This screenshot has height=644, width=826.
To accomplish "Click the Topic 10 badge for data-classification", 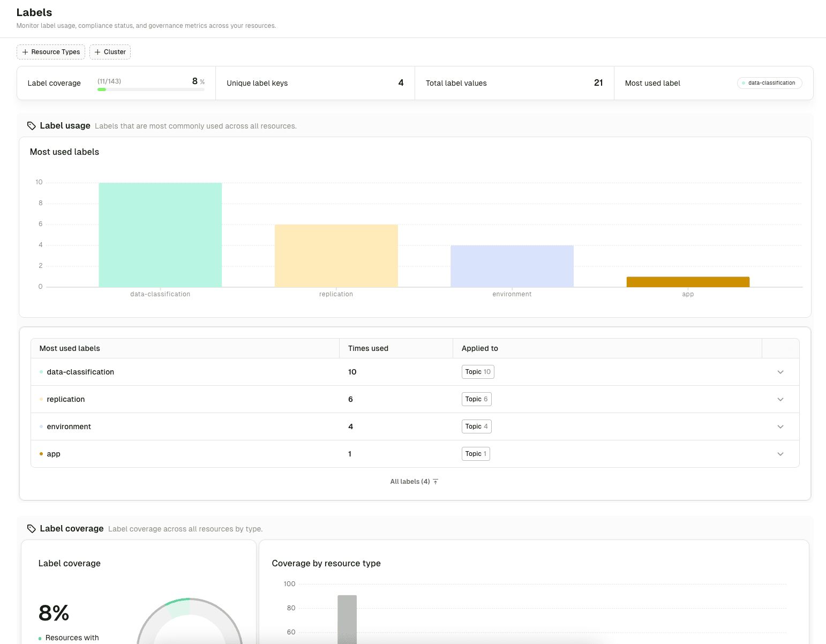I will coord(477,371).
